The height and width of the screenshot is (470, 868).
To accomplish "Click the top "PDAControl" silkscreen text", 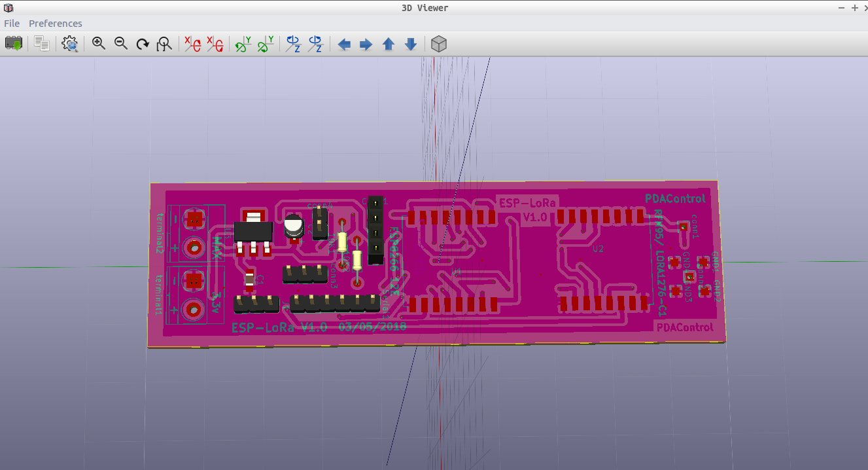I will [x=675, y=198].
